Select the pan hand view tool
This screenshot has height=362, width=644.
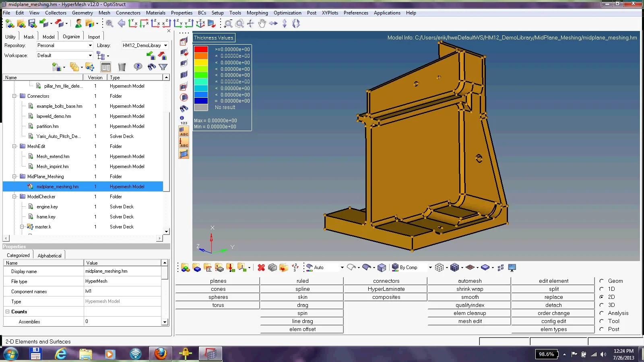coord(262,24)
